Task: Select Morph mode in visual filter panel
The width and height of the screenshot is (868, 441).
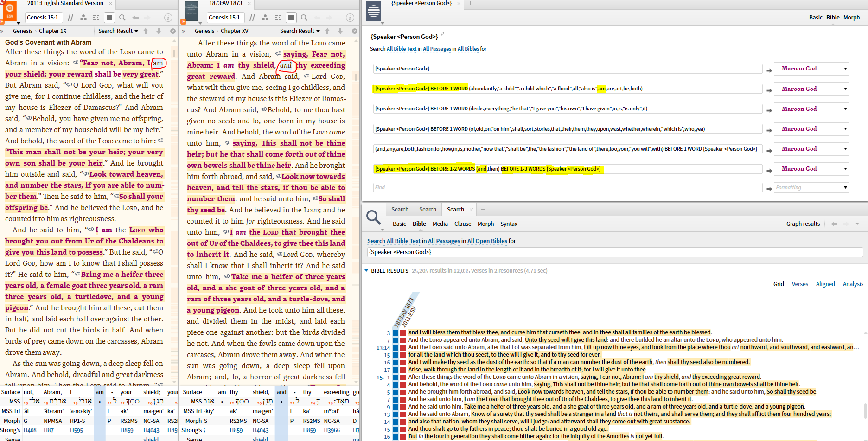Action: [x=851, y=18]
